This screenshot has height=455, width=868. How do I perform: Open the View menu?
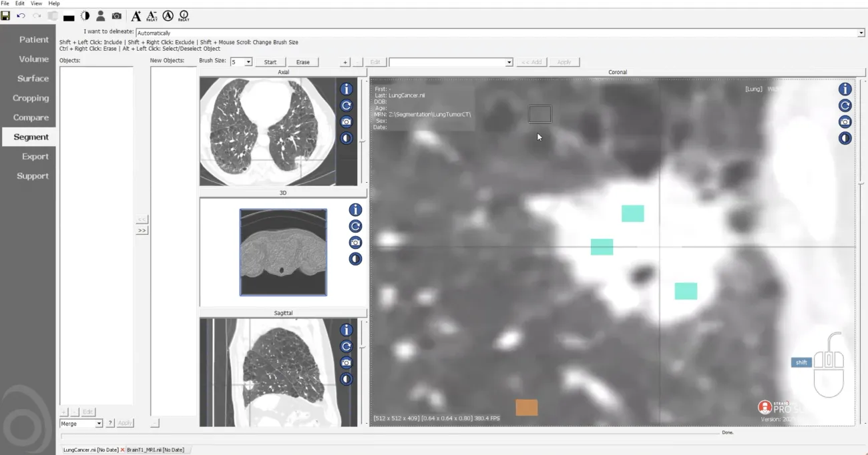click(x=36, y=3)
